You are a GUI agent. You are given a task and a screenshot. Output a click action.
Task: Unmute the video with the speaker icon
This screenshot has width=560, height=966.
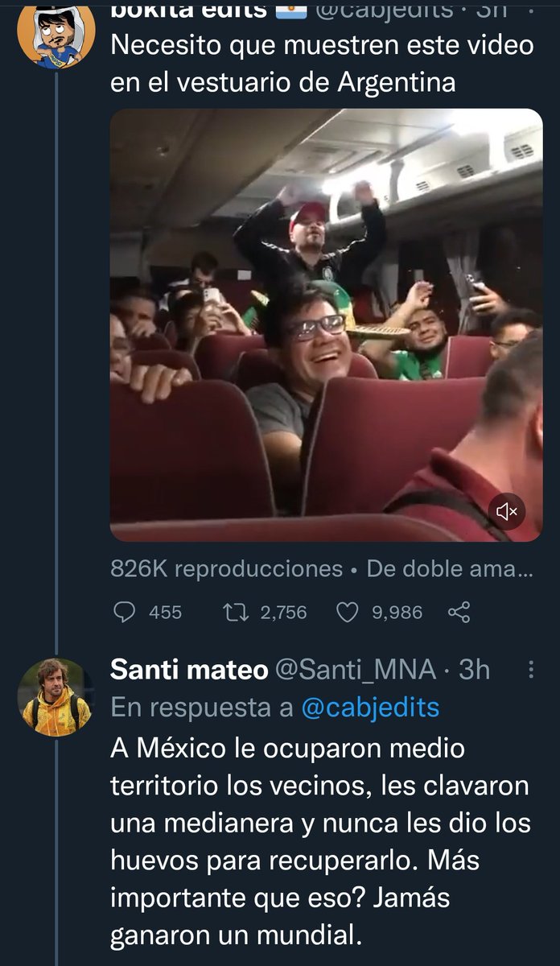[x=509, y=510]
